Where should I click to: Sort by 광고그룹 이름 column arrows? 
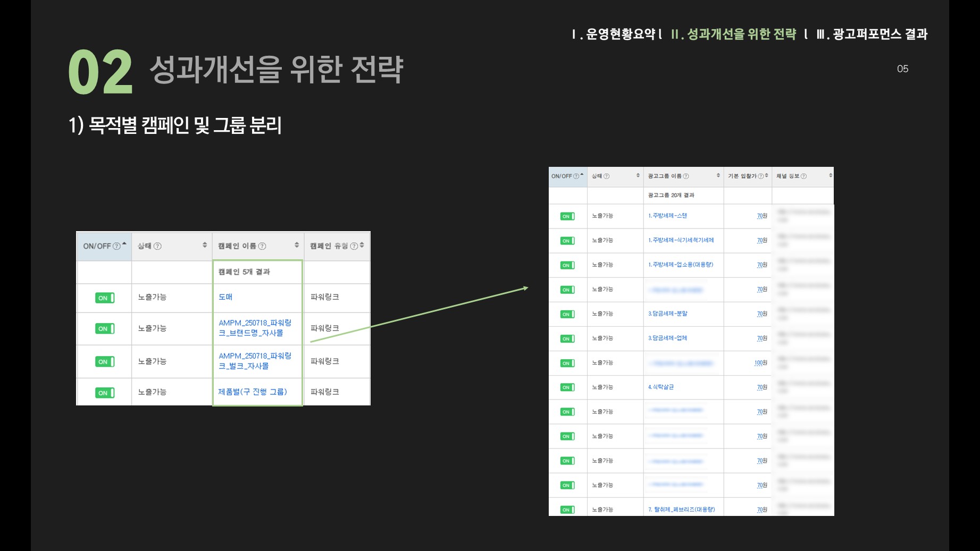[718, 175]
